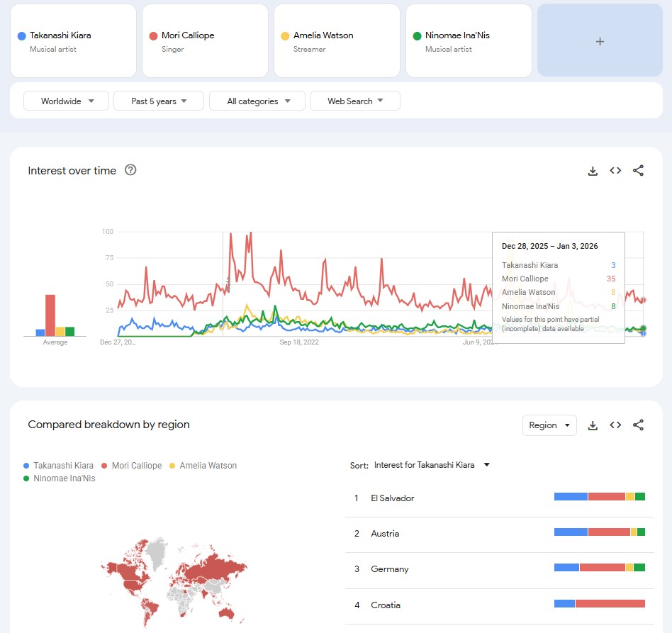Image resolution: width=672 pixels, height=633 pixels.
Task: Click the red Mori Calliope average bar
Action: (50, 315)
